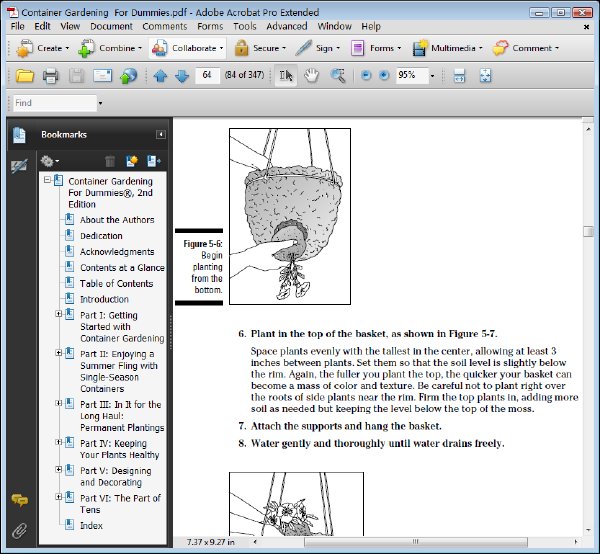Collapse the Bookmarks navigation pane
This screenshot has width=600, height=554.
click(x=161, y=134)
